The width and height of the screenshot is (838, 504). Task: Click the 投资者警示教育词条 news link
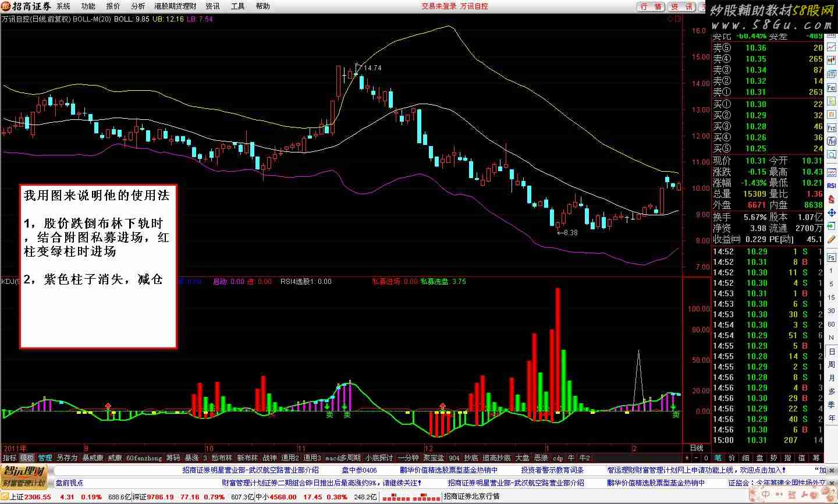click(x=552, y=470)
